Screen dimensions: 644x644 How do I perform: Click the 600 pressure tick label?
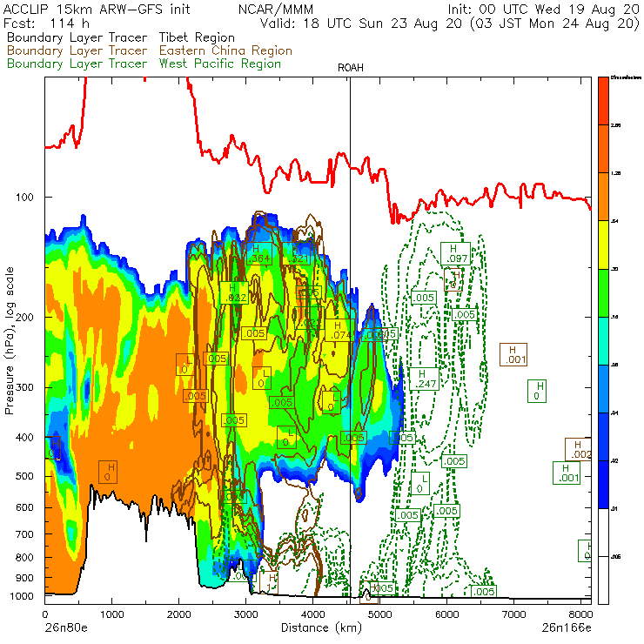[x=24, y=507]
